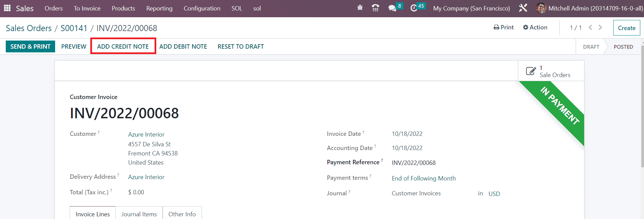Image resolution: width=644 pixels, height=219 pixels.
Task: Open the activities clock icon
Action: pyautogui.click(x=414, y=8)
